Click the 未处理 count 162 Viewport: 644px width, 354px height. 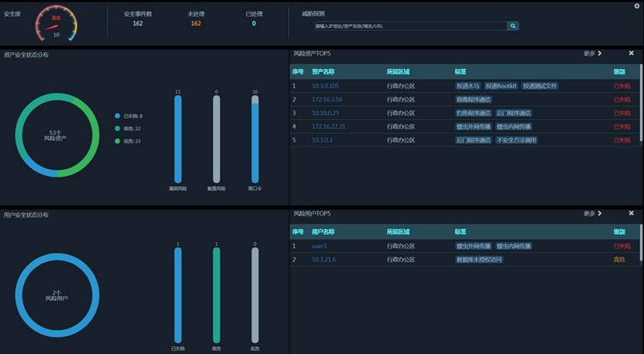tap(195, 23)
